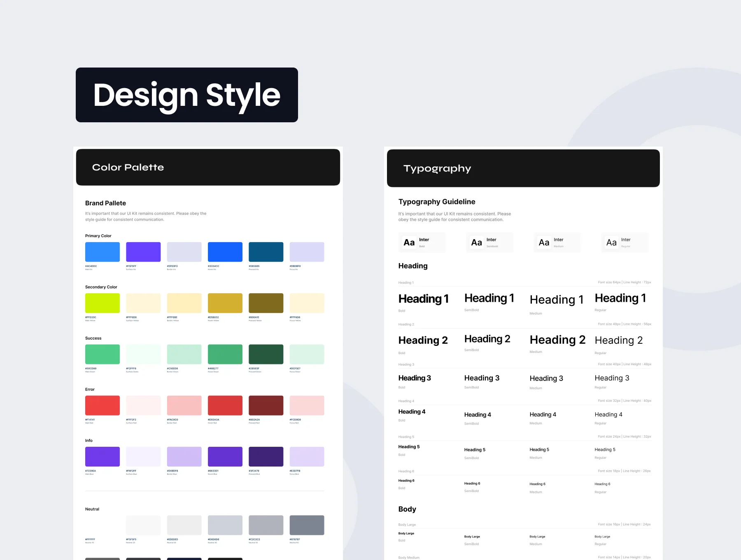Choose the Border Green #C5EED8 swatch

(184, 354)
